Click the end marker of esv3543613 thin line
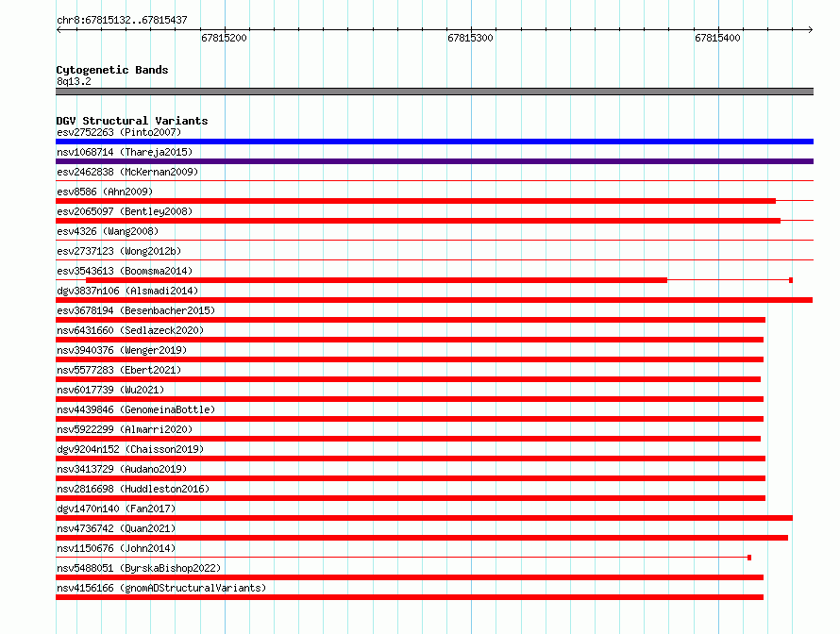Viewport: 840px width, 634px height. pyautogui.click(x=791, y=280)
